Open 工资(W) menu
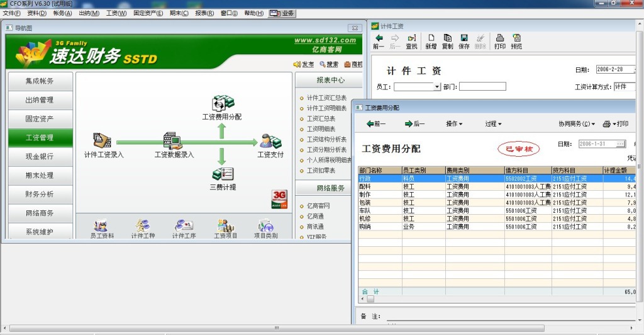This screenshot has height=335, width=644. click(x=116, y=13)
